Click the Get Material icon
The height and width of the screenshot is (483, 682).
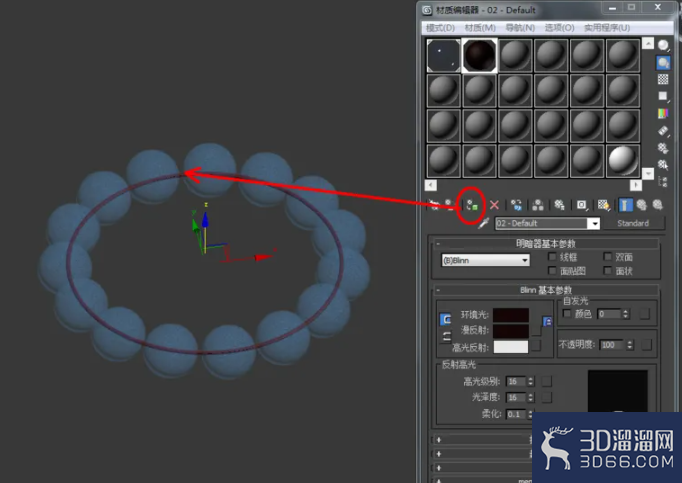click(434, 205)
